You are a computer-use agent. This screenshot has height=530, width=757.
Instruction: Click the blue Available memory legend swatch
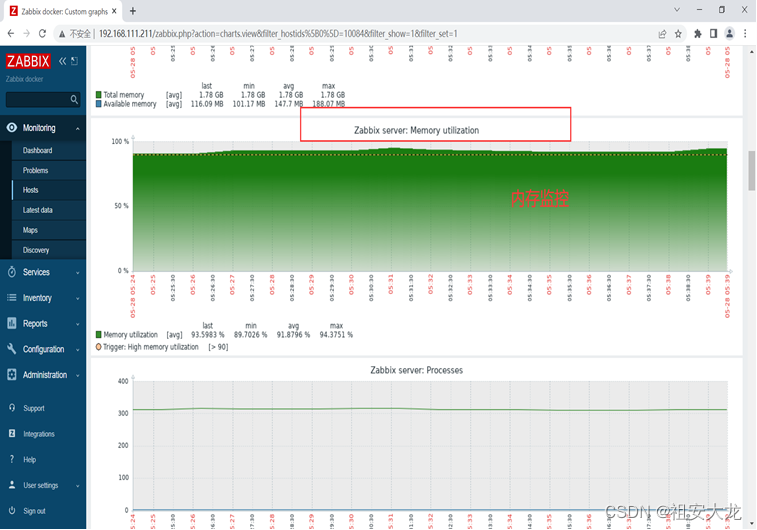click(98, 104)
